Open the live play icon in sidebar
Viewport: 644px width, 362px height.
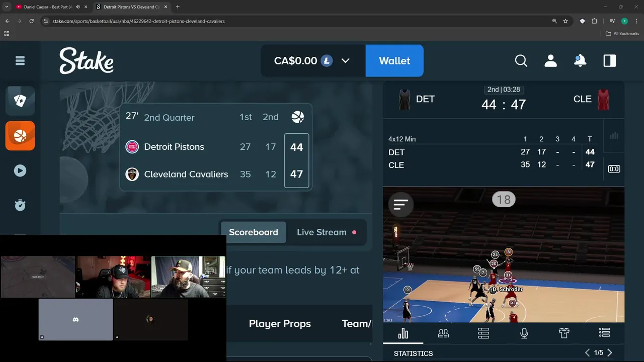click(20, 170)
